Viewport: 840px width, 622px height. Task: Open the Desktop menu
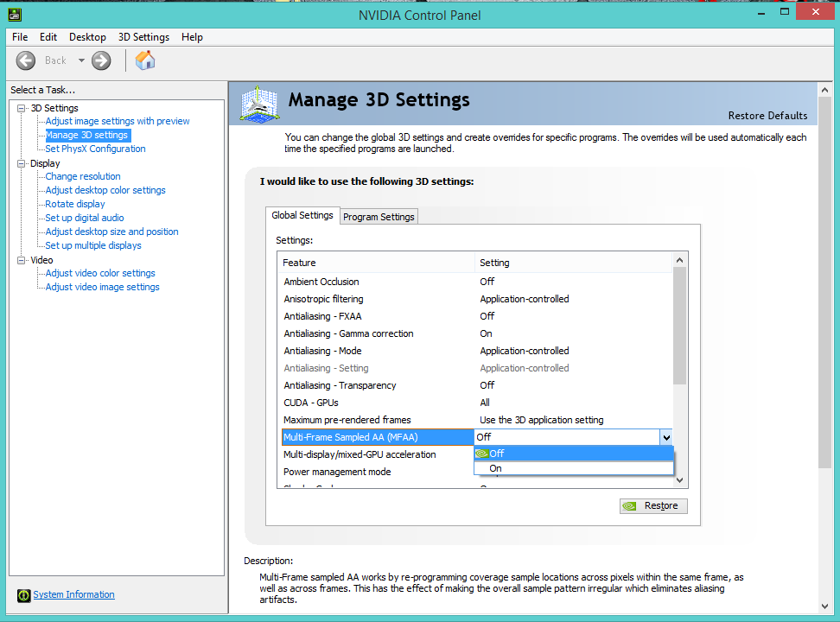point(87,37)
